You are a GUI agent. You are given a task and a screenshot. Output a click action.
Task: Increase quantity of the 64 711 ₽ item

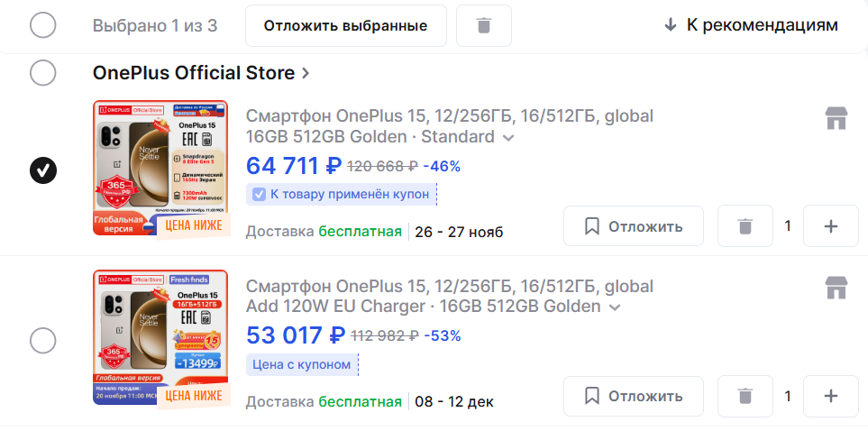(830, 225)
